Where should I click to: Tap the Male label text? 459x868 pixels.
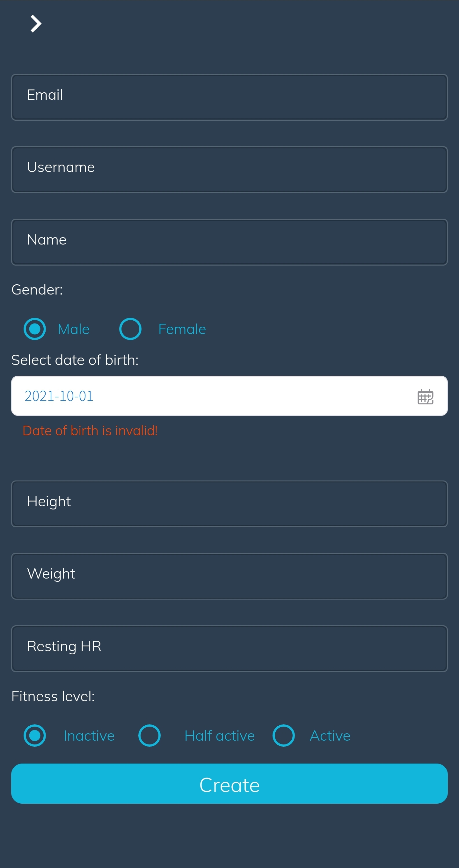74,329
